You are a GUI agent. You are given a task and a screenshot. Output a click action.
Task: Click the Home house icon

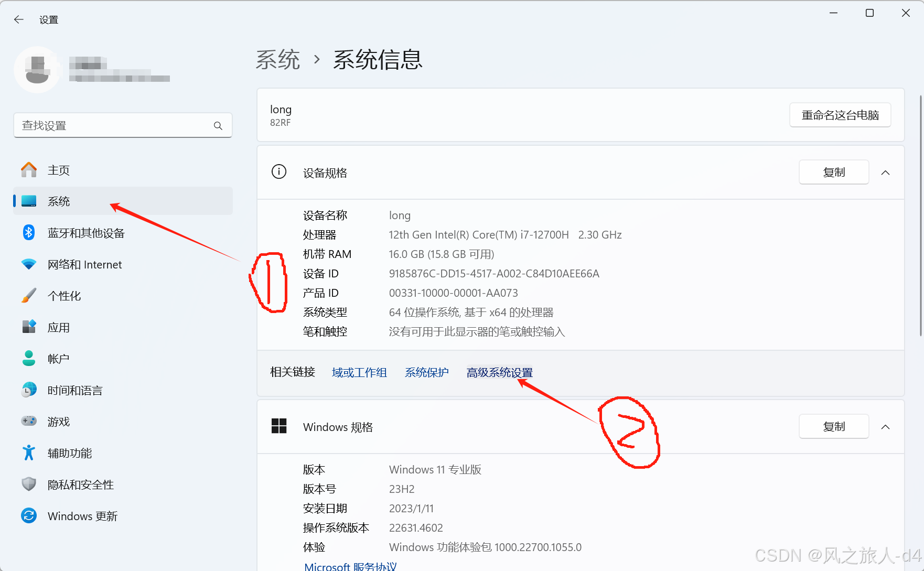click(x=29, y=170)
